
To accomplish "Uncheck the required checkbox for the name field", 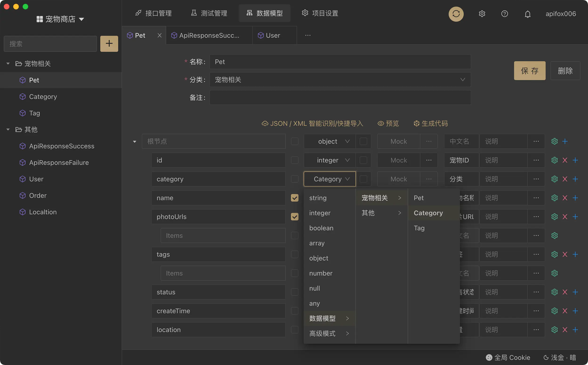I will coord(294,198).
